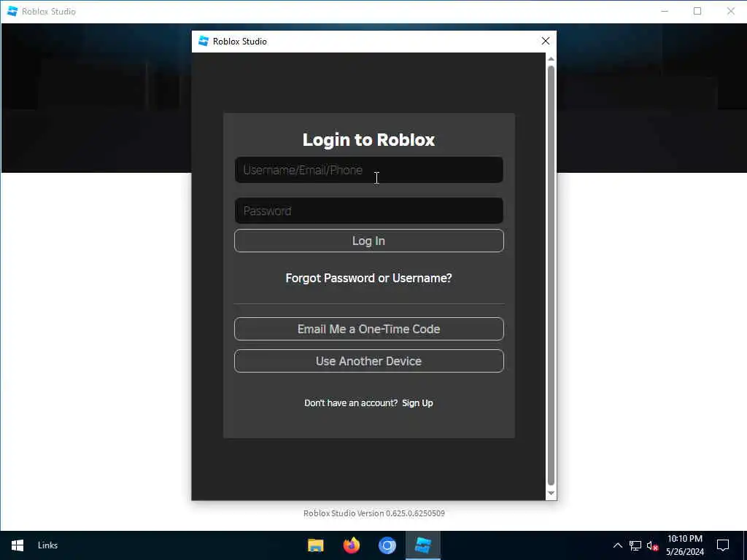The width and height of the screenshot is (747, 560).
Task: Select Use Another Device option
Action: pos(368,361)
